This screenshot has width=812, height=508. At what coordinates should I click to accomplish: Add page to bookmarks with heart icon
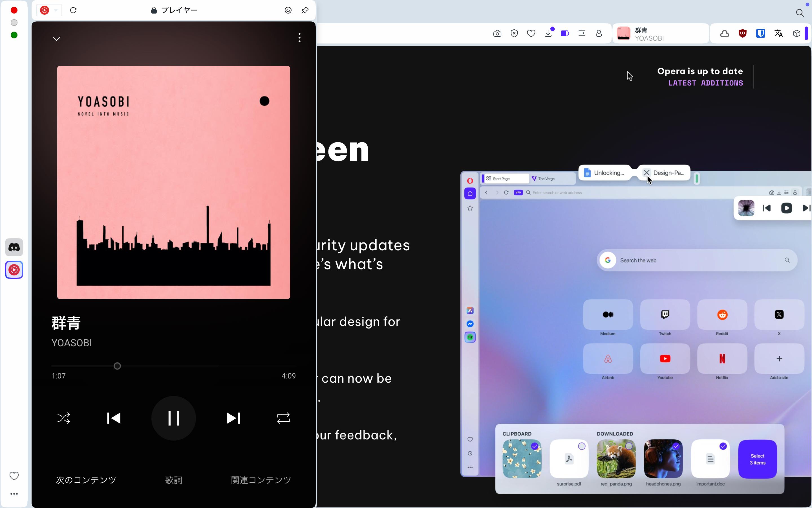[x=531, y=33]
